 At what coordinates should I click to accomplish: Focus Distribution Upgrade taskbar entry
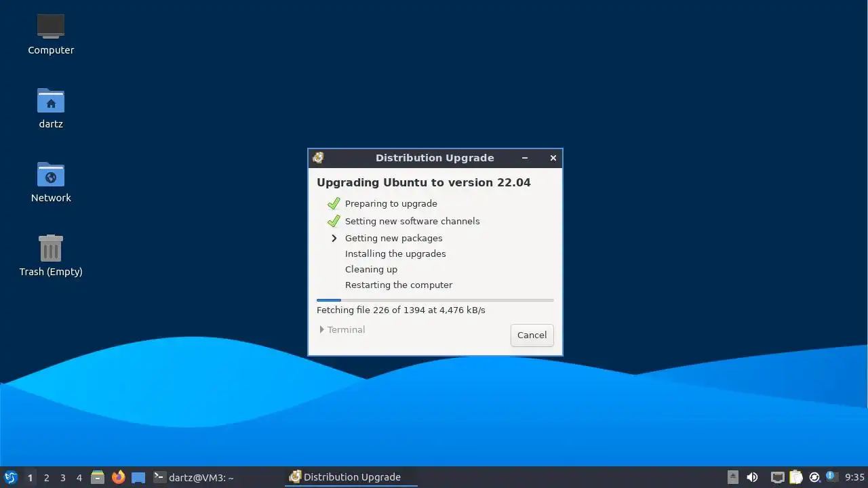coord(351,477)
